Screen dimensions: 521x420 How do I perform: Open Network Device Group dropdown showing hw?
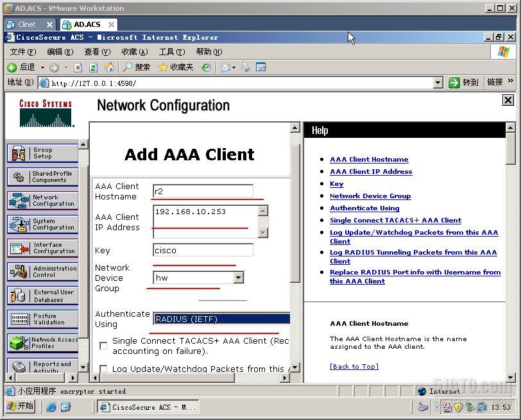198,278
